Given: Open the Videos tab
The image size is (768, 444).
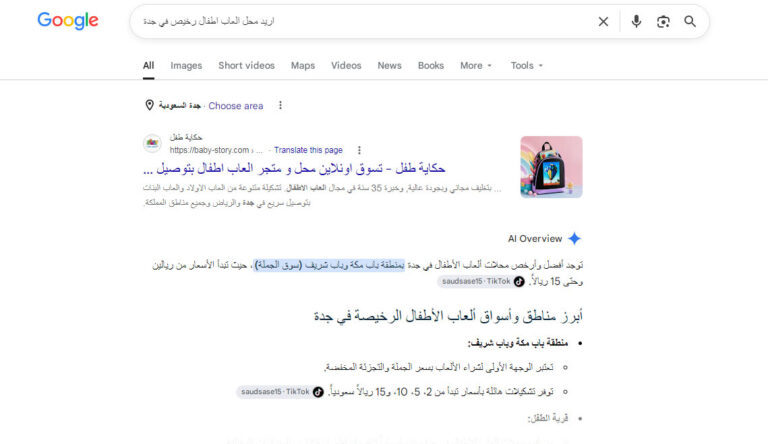Looking at the screenshot, I should click(x=346, y=66).
